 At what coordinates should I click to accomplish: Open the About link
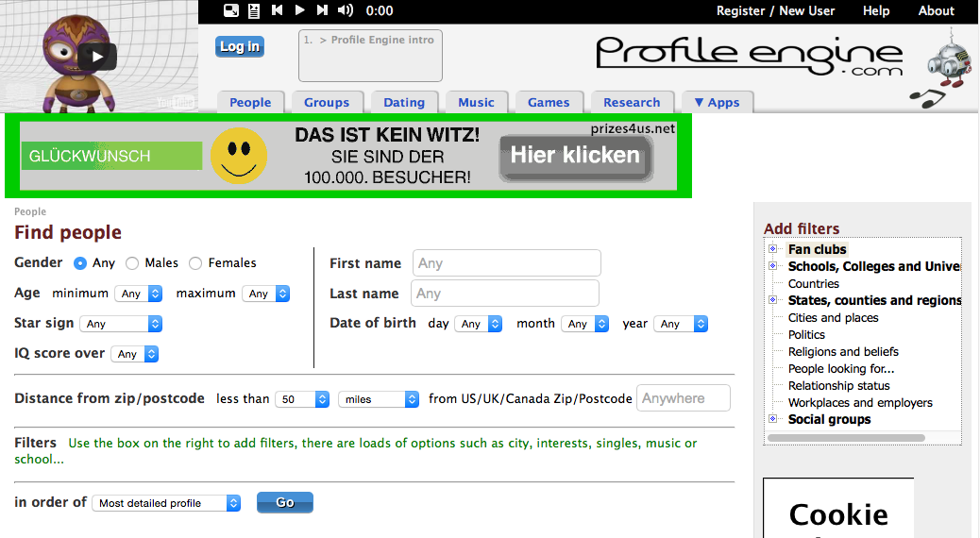click(x=937, y=10)
